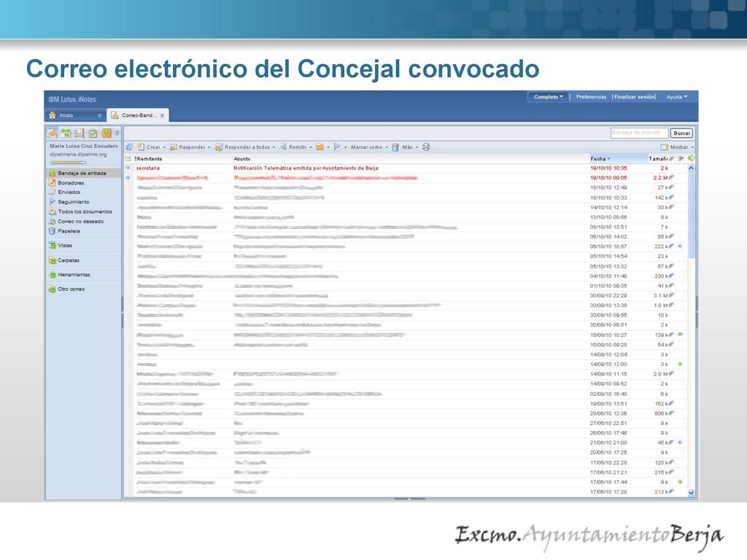Open the Papelera folder
This screenshot has width=747, height=560.
click(69, 231)
